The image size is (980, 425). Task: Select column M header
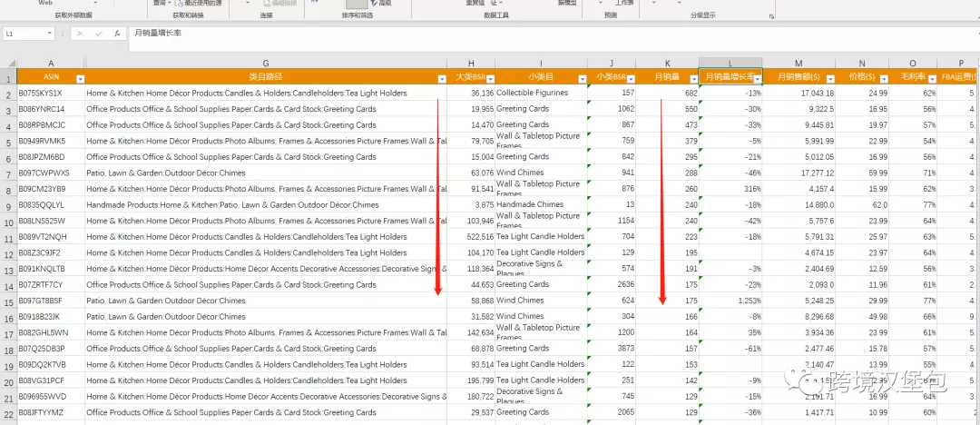click(x=799, y=64)
